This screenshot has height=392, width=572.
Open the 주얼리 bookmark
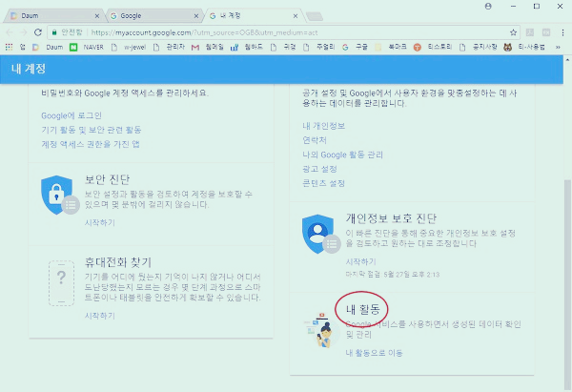(x=318, y=47)
